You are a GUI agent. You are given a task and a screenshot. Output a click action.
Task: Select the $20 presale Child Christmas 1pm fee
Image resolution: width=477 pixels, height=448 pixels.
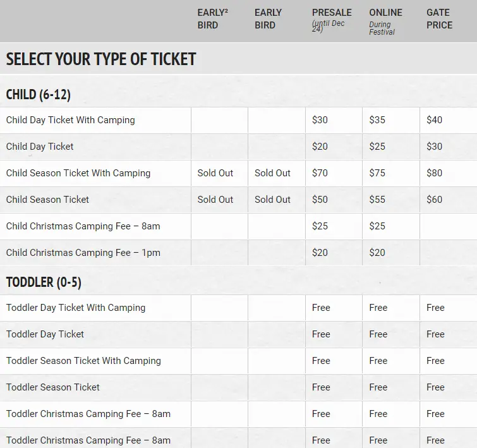click(320, 253)
